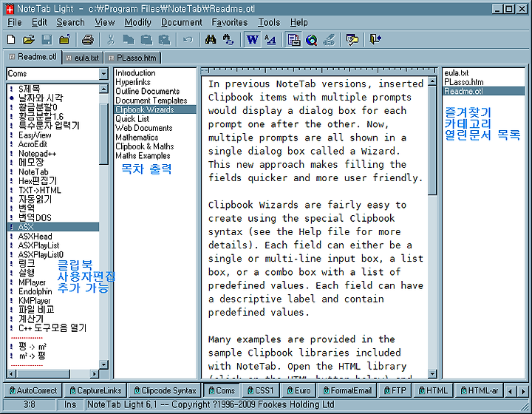This screenshot has height=414, width=532.
Task: Select the Web Documents heading
Action: tap(143, 128)
